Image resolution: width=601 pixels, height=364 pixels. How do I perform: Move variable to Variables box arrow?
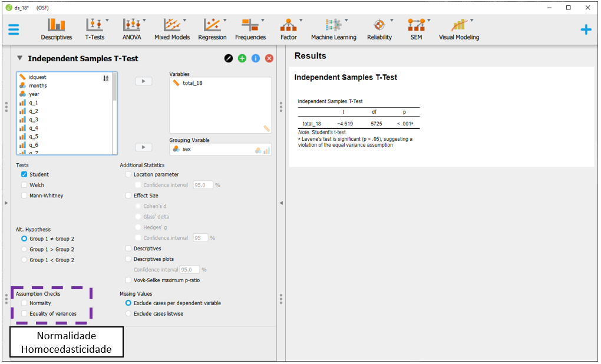pos(143,81)
